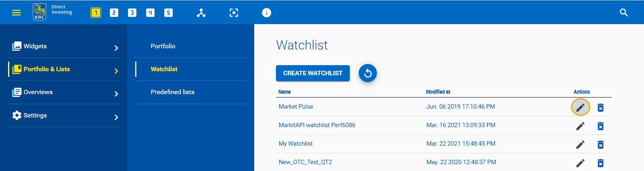The width and height of the screenshot is (644, 171).
Task: Sort by the Name column header
Action: [284, 92]
